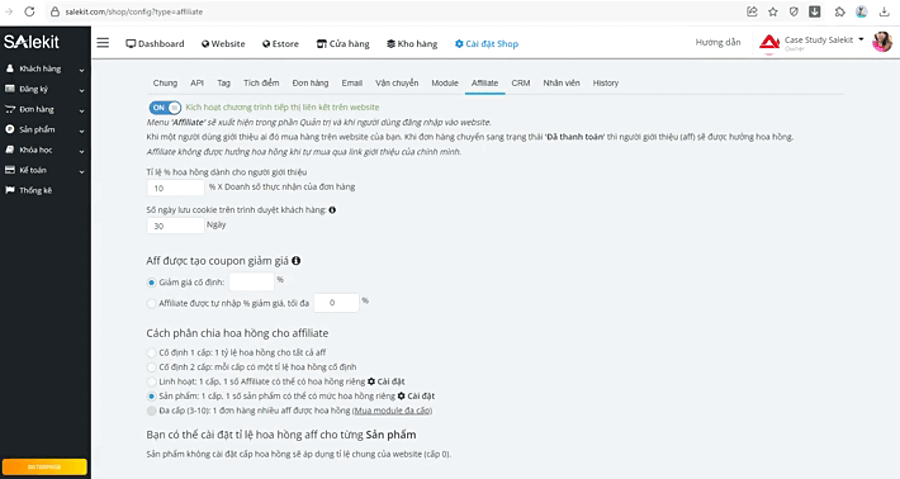Switch to the CRM tab

coord(521,83)
